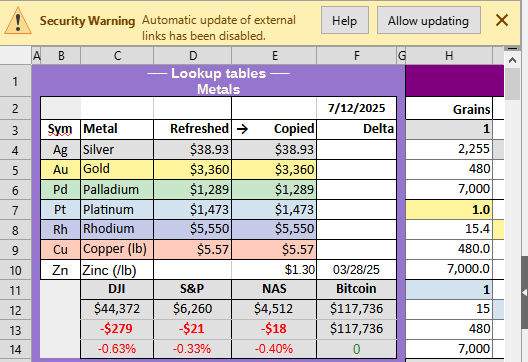Click the Security Warning triangle icon
Viewport: 528px width, 362px height.
(18, 21)
